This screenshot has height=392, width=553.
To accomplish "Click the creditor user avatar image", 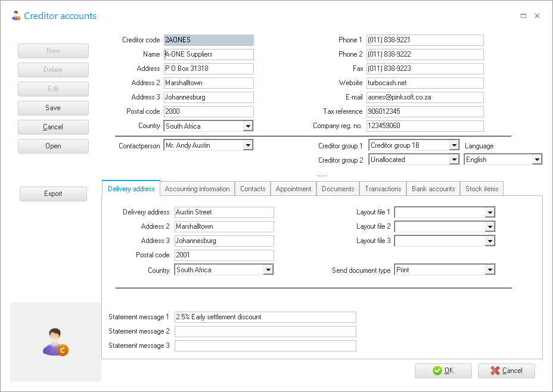I will click(55, 343).
